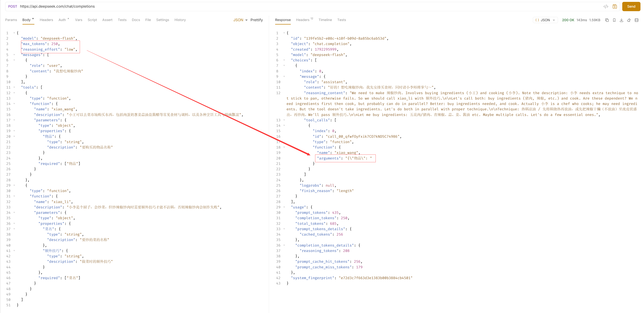The width and height of the screenshot is (644, 313).
Task: Clear the response with the eraser icon
Action: point(629,20)
